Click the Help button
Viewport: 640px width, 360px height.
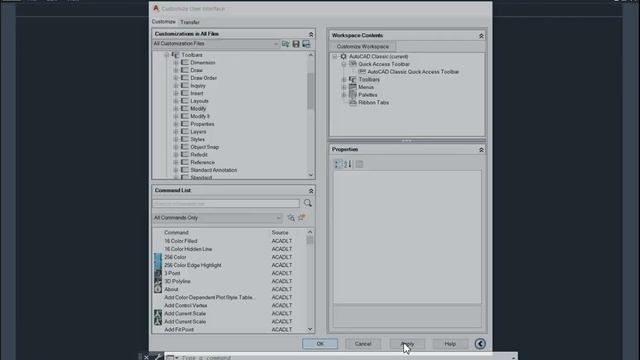pyautogui.click(x=450, y=344)
